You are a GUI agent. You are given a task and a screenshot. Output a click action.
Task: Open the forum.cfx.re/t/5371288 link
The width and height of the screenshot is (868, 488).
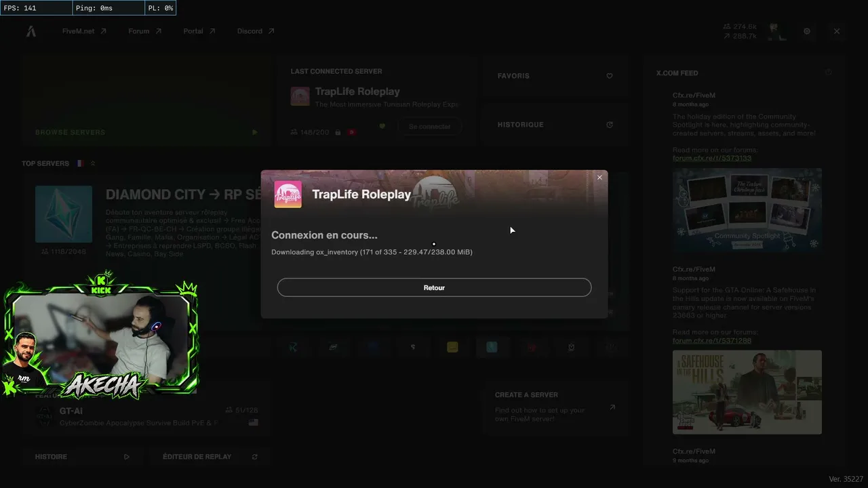click(x=712, y=340)
